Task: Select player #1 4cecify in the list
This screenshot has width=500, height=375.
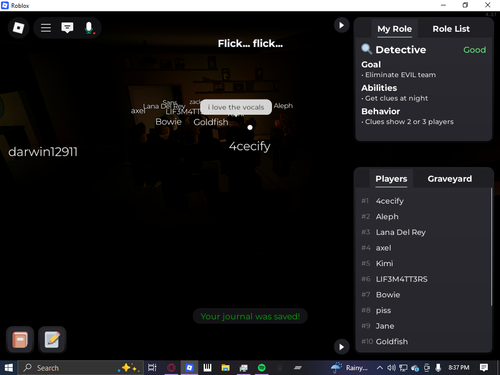Action: [423, 201]
